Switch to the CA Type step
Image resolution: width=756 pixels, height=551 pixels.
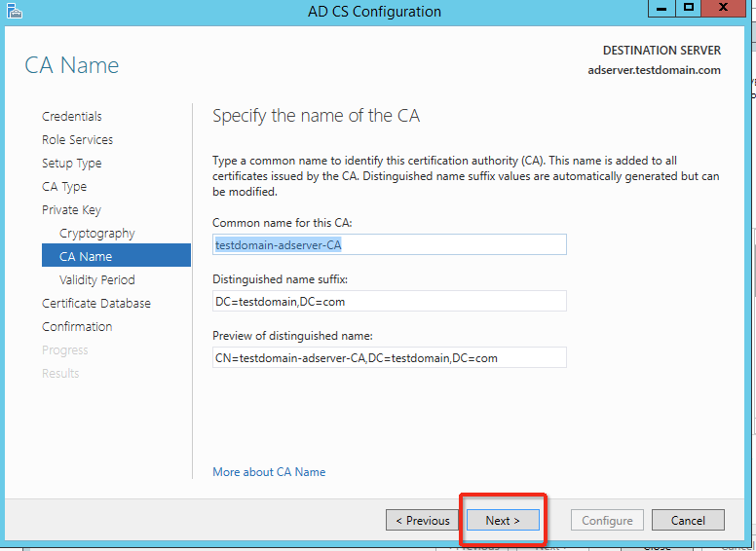click(64, 187)
